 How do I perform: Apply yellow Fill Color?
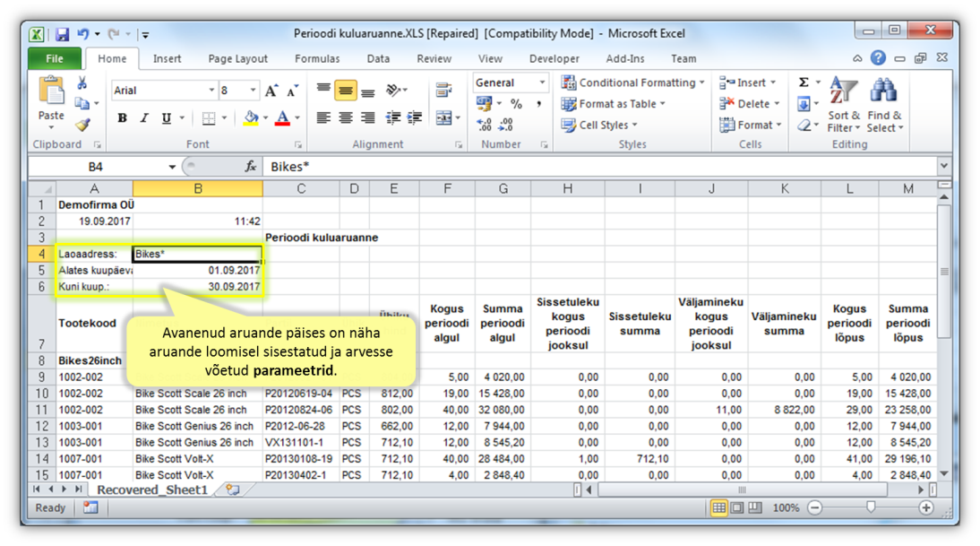click(251, 118)
